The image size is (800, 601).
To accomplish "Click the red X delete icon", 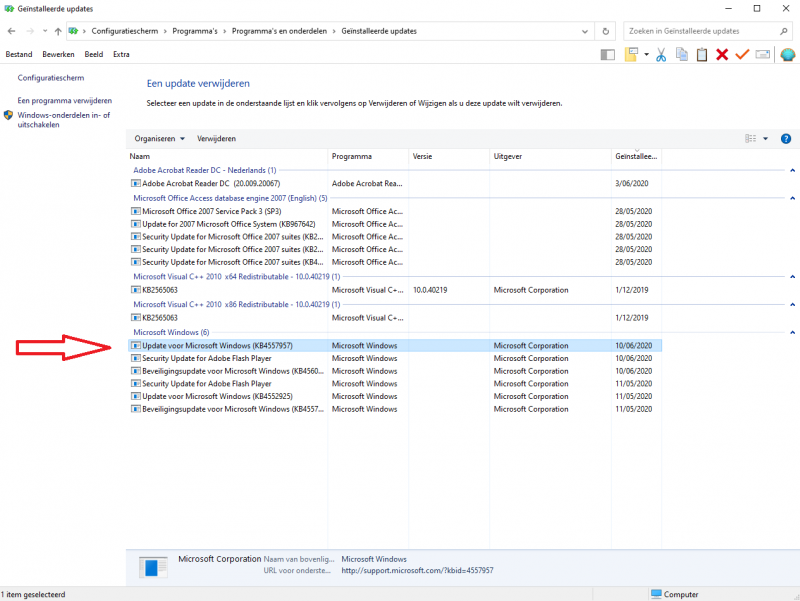I will click(722, 54).
